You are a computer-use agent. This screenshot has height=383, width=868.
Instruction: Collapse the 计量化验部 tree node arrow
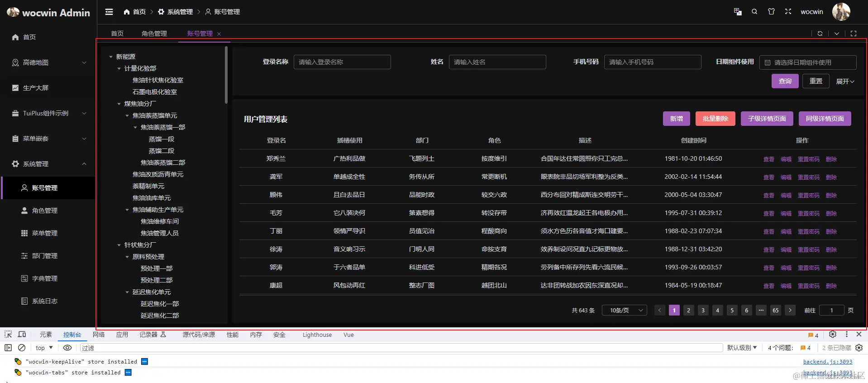click(x=119, y=68)
